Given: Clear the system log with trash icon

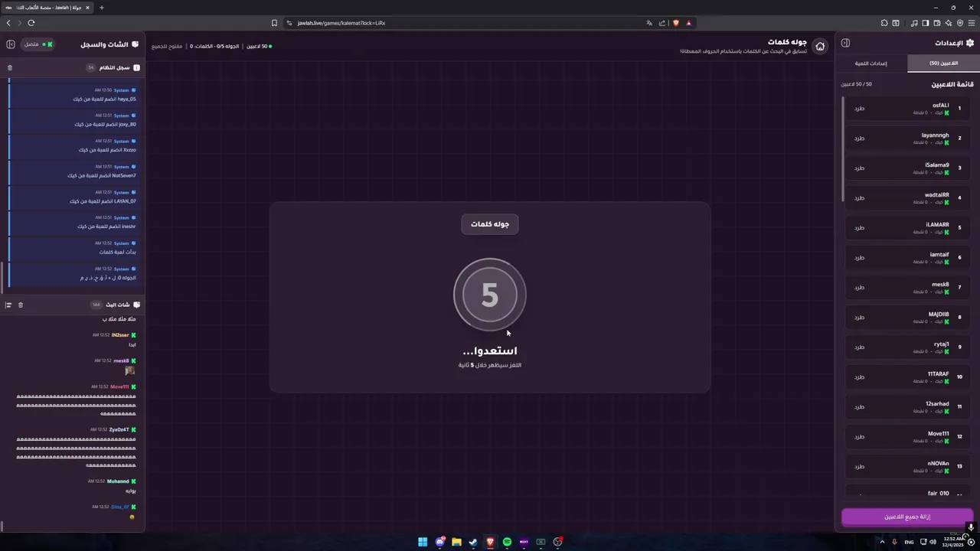Looking at the screenshot, I should click(10, 67).
